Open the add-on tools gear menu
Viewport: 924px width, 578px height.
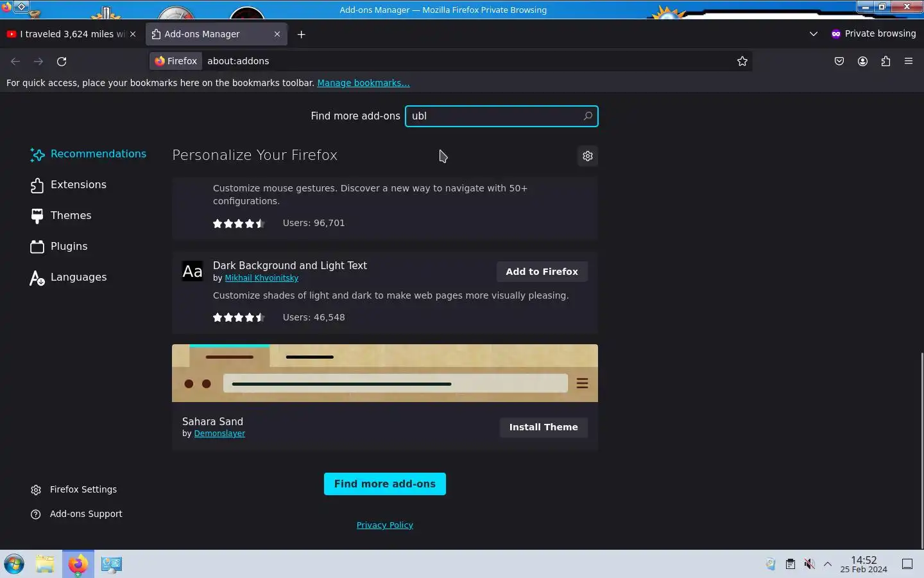[588, 156]
